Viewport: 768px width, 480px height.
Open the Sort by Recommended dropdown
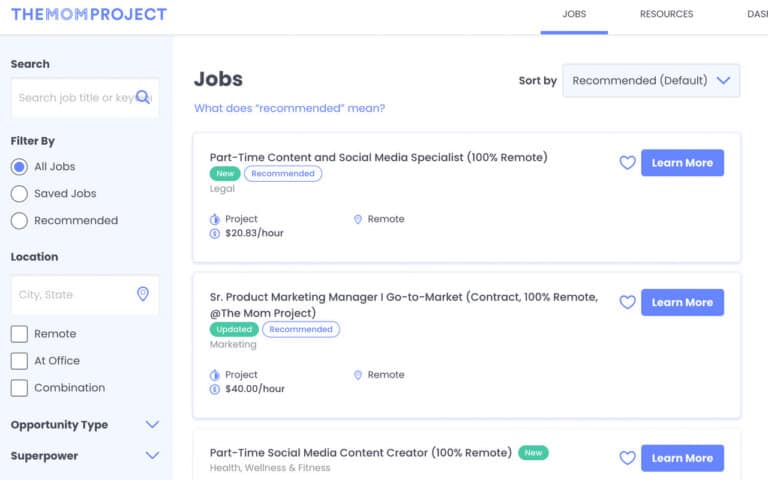pos(651,81)
